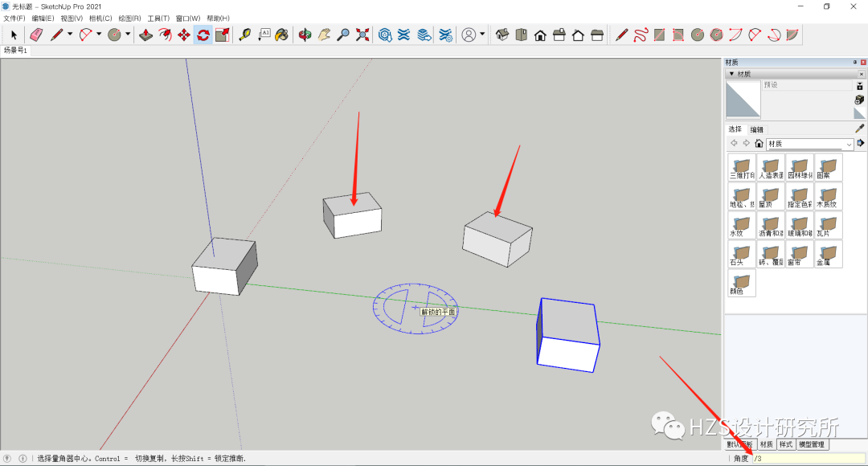The height and width of the screenshot is (466, 868).
Task: Click the back navigation arrow in materials panel
Action: click(x=734, y=142)
